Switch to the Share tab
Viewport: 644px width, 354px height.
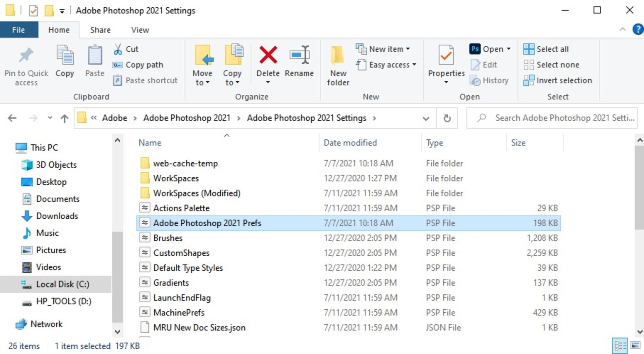(x=100, y=30)
